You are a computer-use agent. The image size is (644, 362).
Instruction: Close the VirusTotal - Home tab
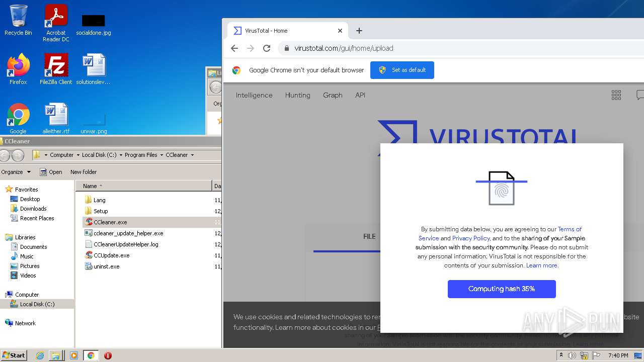pos(340,31)
